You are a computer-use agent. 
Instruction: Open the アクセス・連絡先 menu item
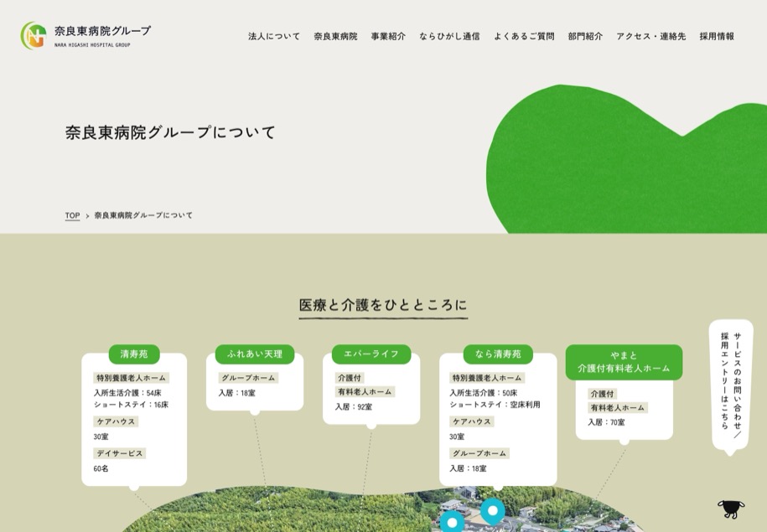pyautogui.click(x=651, y=36)
